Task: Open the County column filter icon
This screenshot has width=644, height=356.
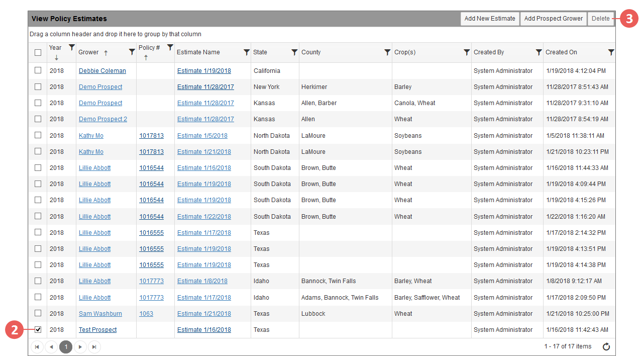Action: pyautogui.click(x=387, y=52)
